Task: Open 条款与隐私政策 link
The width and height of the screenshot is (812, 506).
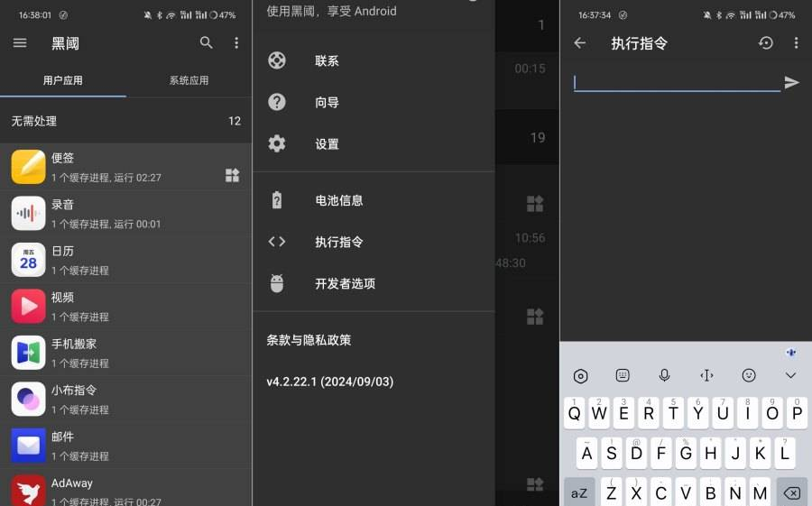Action: pyautogui.click(x=309, y=340)
